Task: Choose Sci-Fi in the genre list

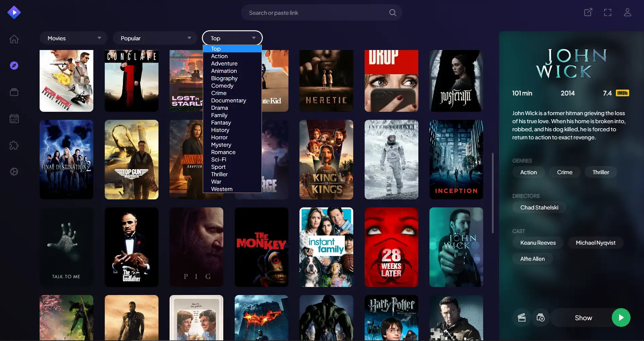Action: tap(219, 159)
